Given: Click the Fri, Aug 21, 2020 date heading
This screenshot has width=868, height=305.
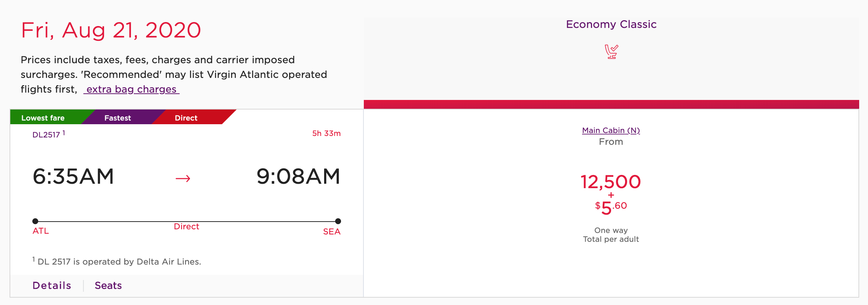Looking at the screenshot, I should [111, 30].
